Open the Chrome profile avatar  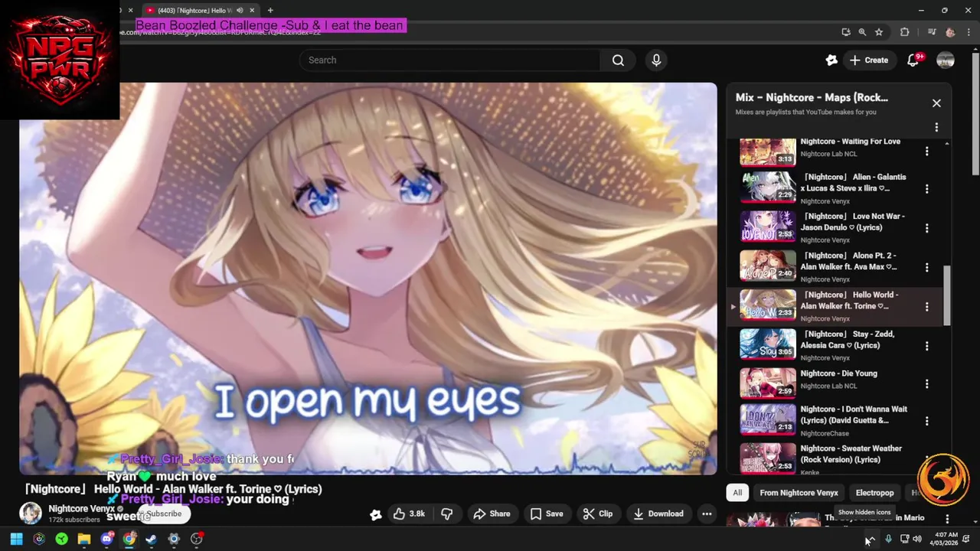(950, 32)
